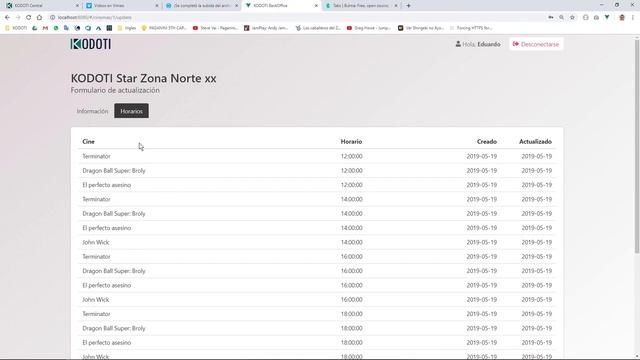The height and width of the screenshot is (360, 640).
Task: Switch to the Tabs Bulma browser tab
Action: coord(361,6)
